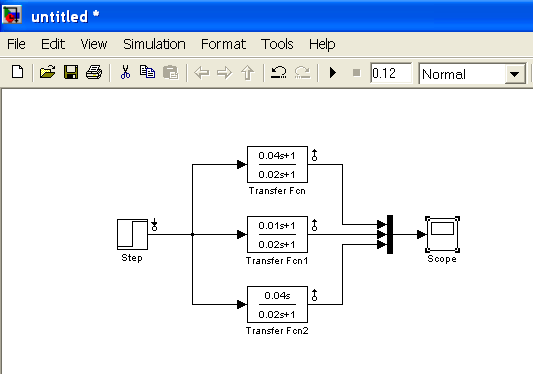Screen dimensions: 533x374
Task: Select the Step source block
Action: click(132, 234)
